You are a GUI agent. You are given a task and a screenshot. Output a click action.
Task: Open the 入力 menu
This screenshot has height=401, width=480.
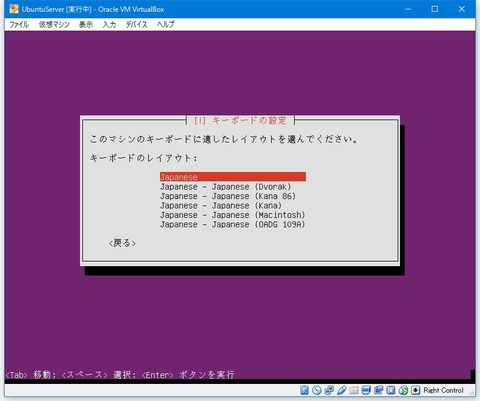point(109,24)
